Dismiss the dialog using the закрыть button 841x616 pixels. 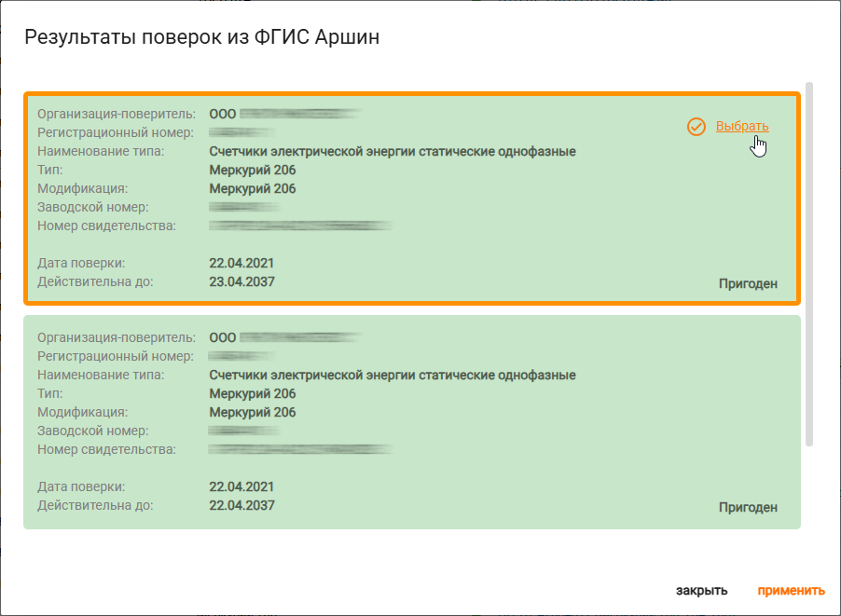coord(701,590)
